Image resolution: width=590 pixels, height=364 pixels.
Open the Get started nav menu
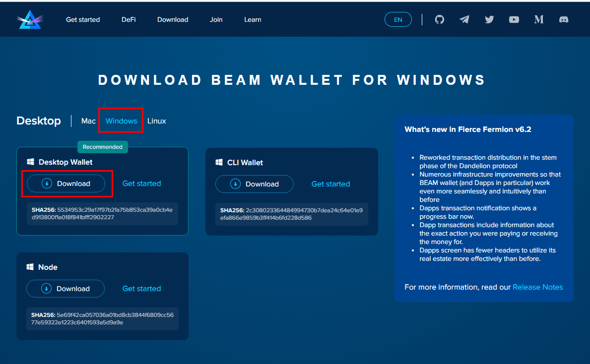[83, 20]
